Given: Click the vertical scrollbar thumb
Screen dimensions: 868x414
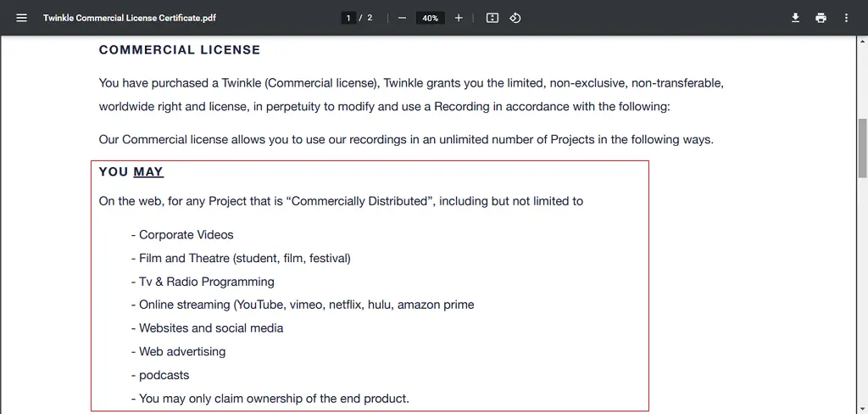Looking at the screenshot, I should pyautogui.click(x=862, y=148).
